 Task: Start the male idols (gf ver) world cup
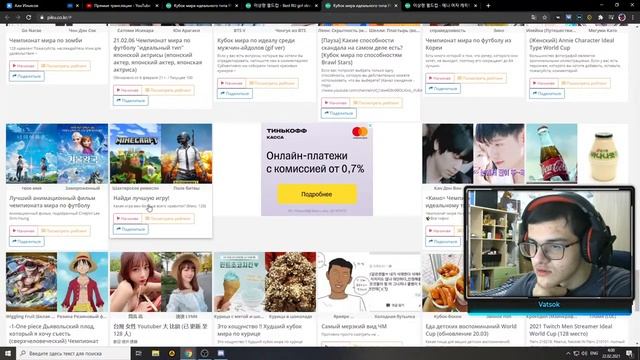231,83
